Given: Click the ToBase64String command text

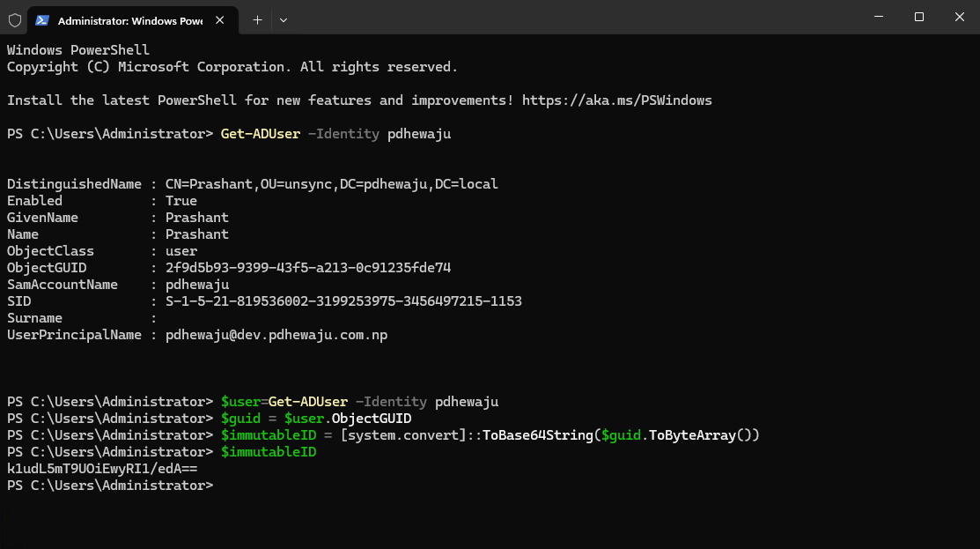Looking at the screenshot, I should [x=537, y=435].
